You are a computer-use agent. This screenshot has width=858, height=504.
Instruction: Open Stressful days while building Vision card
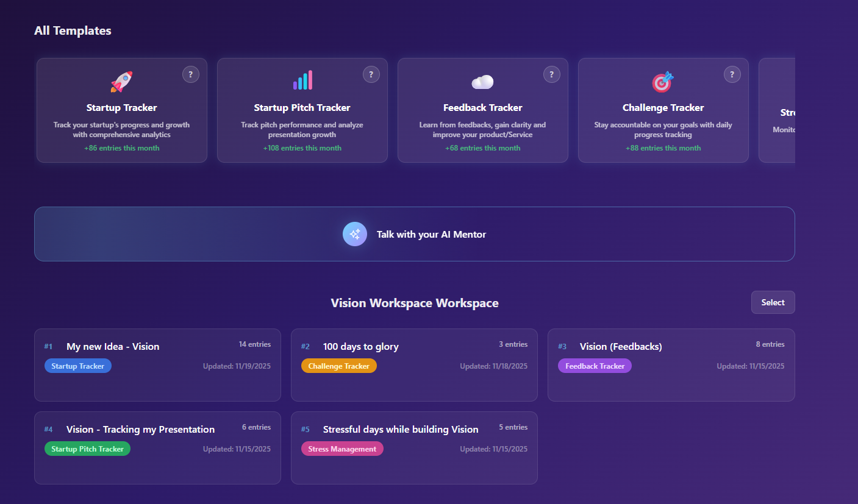400,429
